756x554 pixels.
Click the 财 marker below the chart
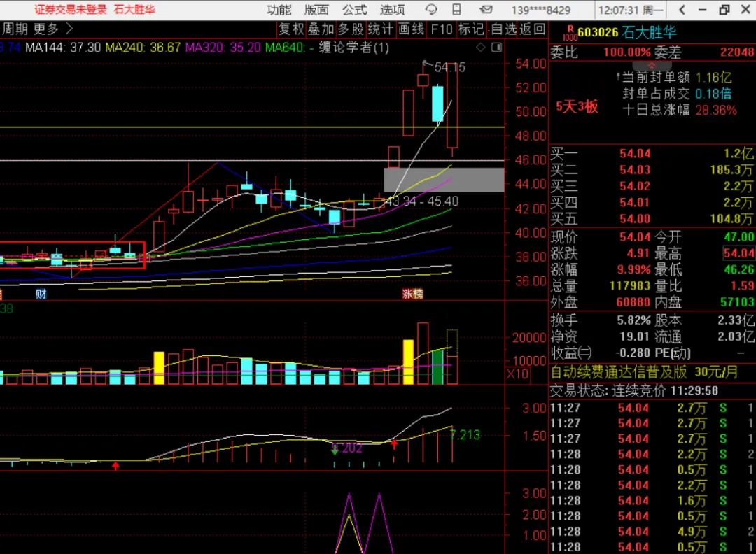(41, 294)
